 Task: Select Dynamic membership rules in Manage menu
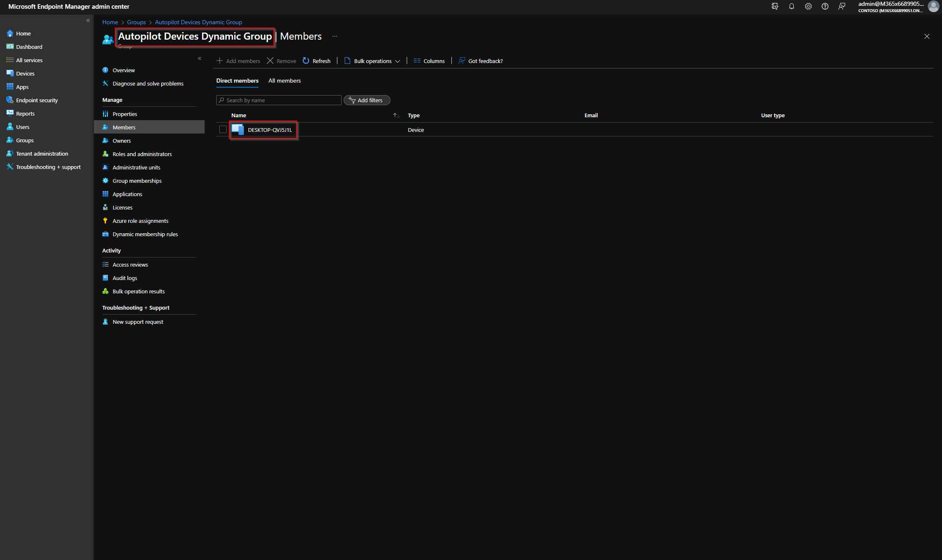click(145, 234)
